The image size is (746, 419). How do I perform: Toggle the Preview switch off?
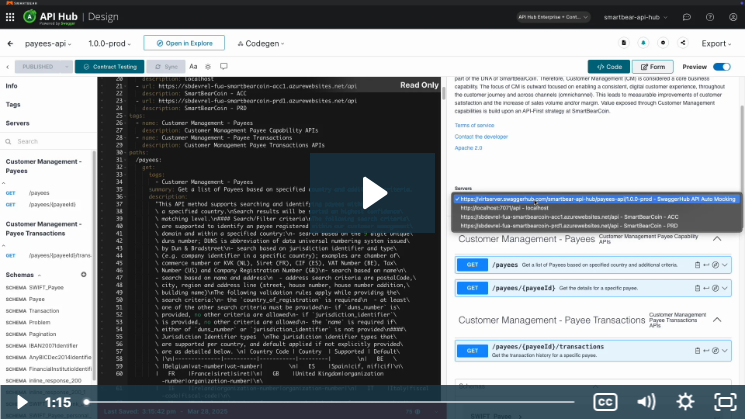click(x=722, y=67)
